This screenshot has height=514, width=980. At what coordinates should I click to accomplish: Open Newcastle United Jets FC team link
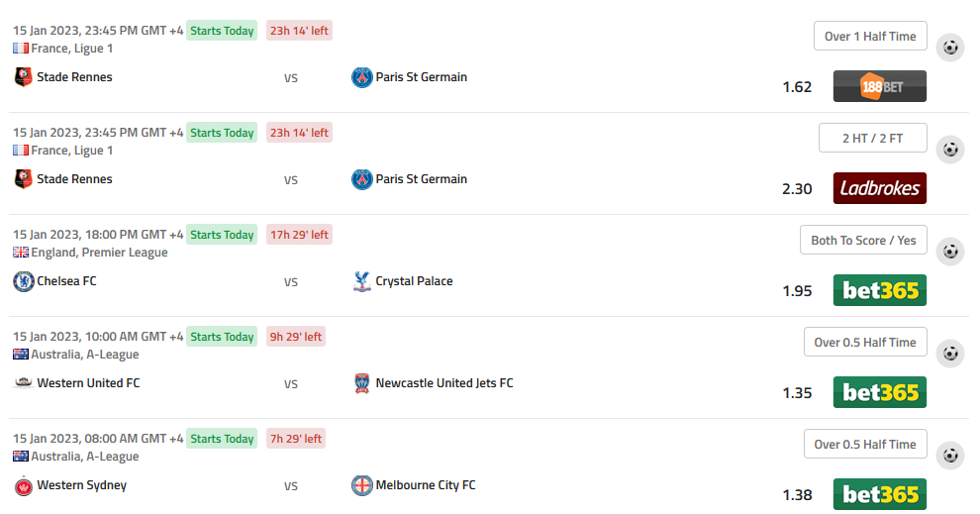coord(443,383)
